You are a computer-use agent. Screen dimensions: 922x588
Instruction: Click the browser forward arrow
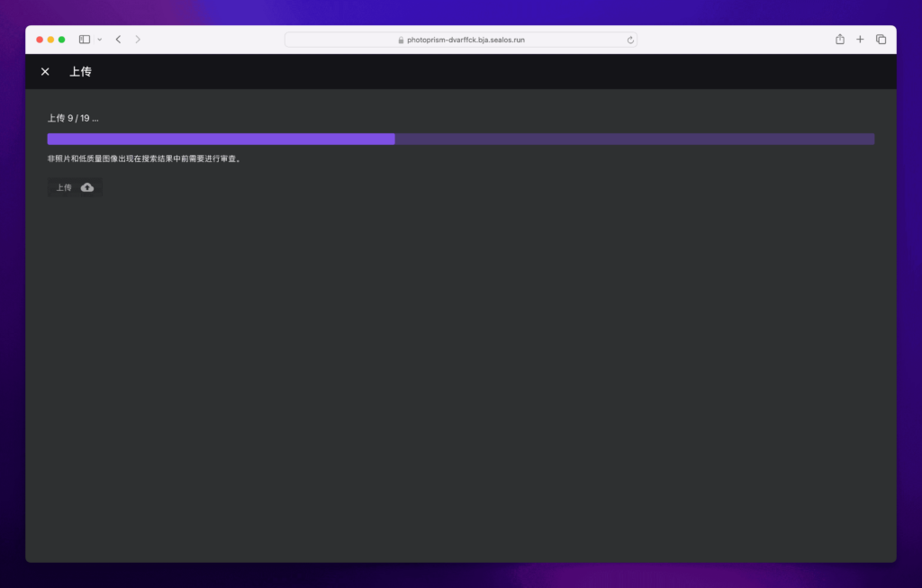point(138,40)
